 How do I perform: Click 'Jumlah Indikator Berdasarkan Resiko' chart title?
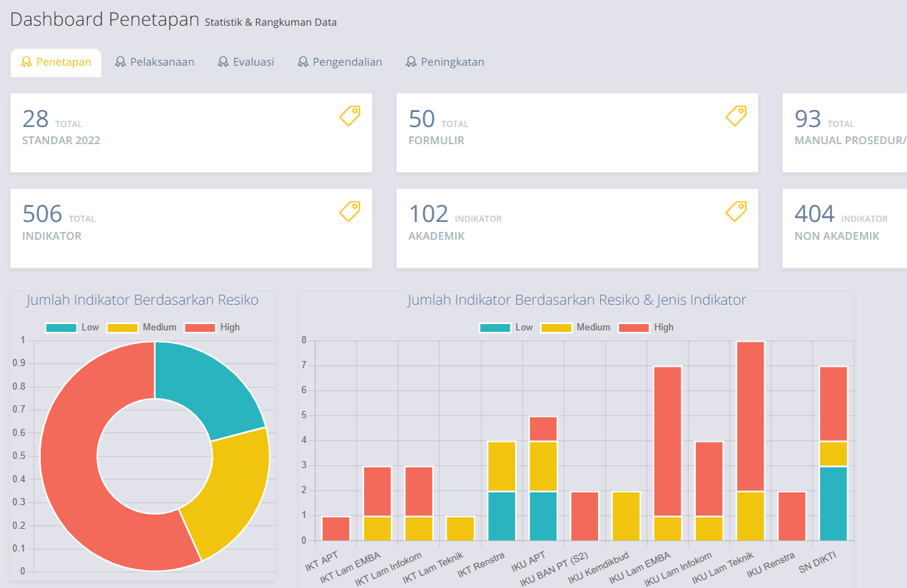(x=143, y=300)
